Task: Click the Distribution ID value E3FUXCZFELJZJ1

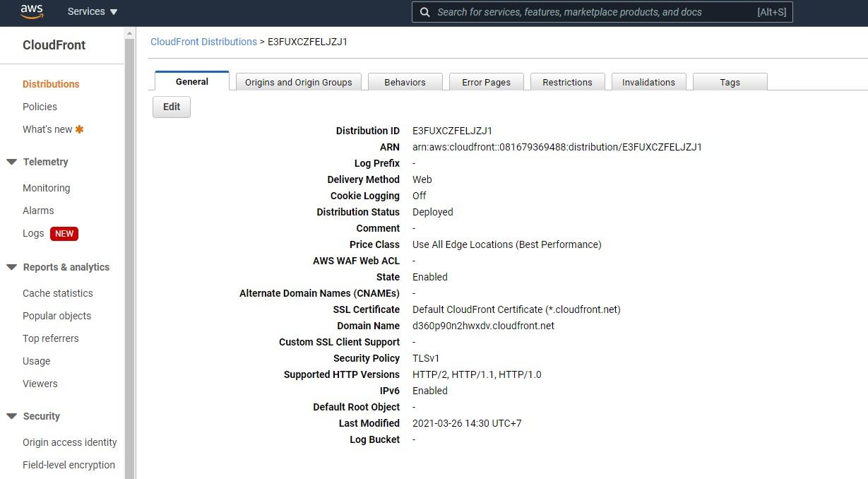Action: [452, 131]
